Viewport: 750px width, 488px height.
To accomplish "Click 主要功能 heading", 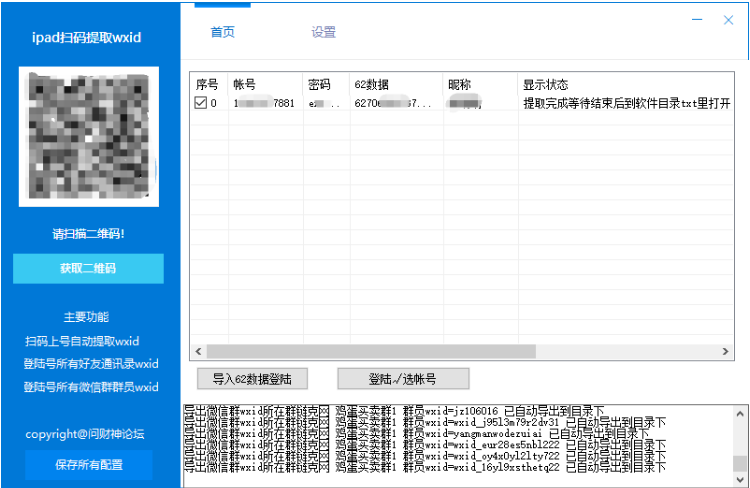I will 87,317.
